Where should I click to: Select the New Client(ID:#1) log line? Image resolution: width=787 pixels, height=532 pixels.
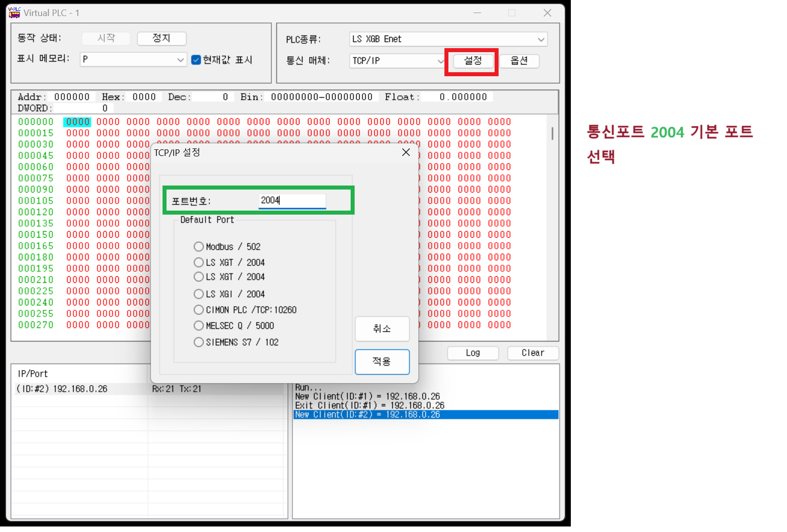(x=368, y=397)
